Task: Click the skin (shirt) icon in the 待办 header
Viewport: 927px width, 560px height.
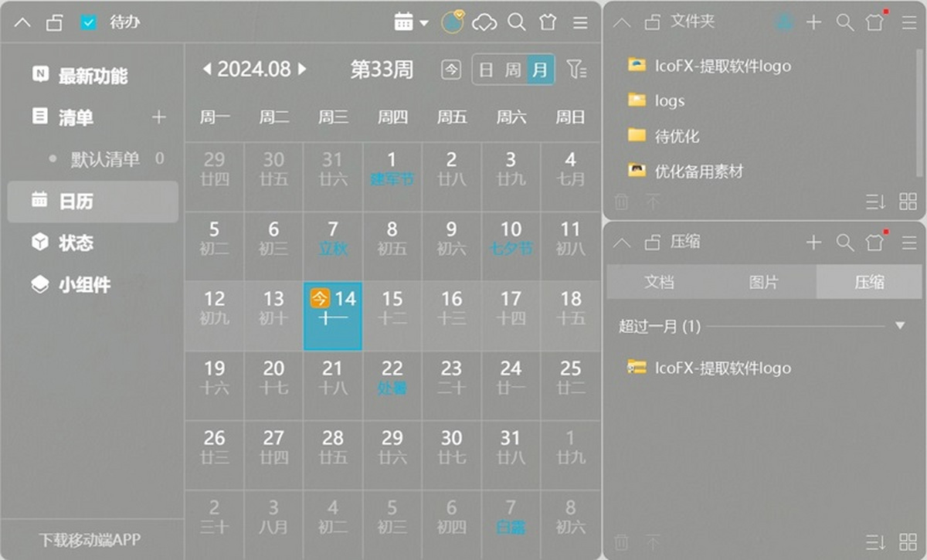Action: (x=548, y=22)
